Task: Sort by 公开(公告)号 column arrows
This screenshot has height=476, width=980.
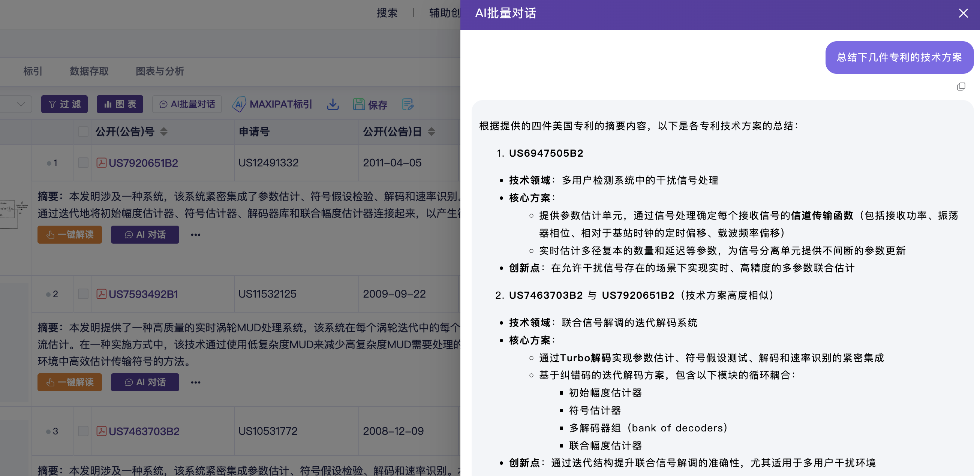Action: click(x=163, y=132)
